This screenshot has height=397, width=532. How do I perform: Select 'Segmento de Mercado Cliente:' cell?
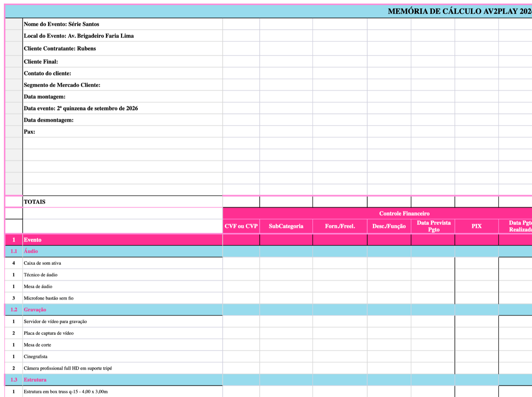(123, 85)
